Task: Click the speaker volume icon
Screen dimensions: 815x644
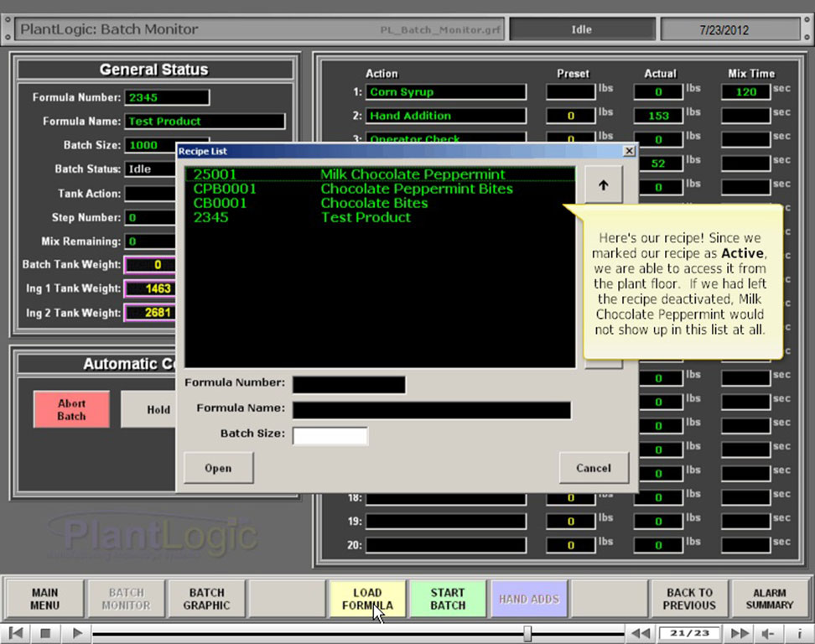Action: [x=768, y=633]
